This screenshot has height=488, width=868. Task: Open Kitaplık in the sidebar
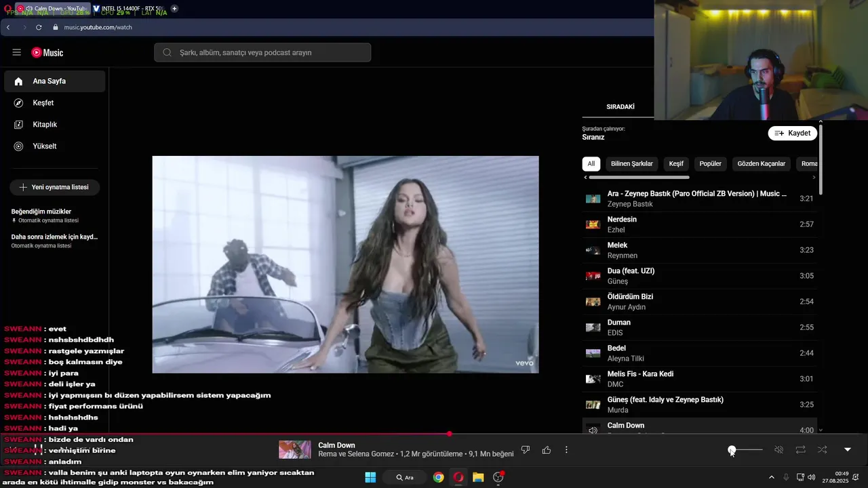pyautogui.click(x=54, y=125)
